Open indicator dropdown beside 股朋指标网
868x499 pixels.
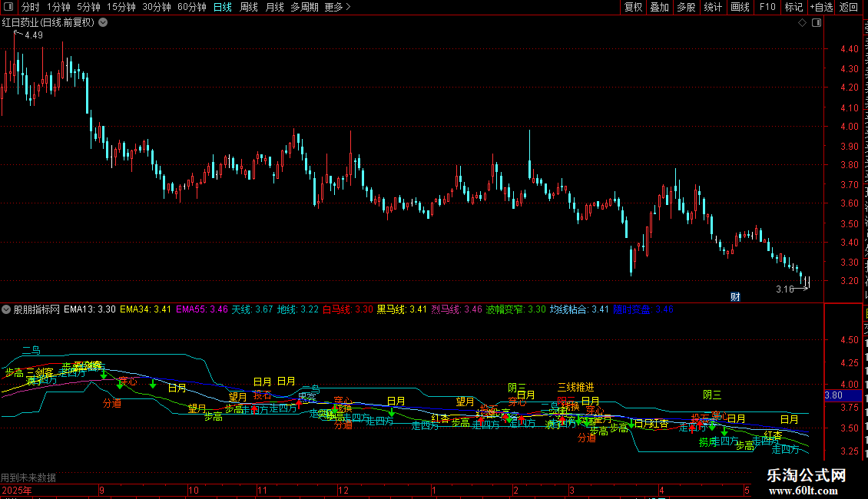coord(6,310)
